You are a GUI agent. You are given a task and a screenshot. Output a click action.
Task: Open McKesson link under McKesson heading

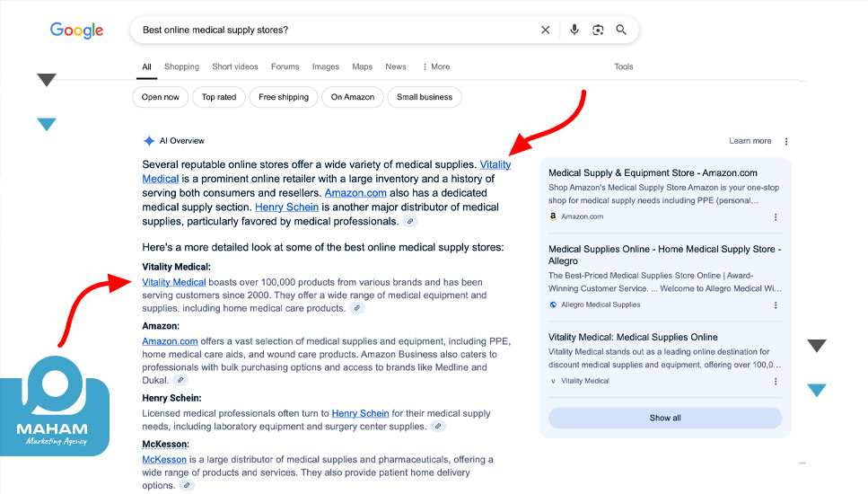tap(164, 459)
